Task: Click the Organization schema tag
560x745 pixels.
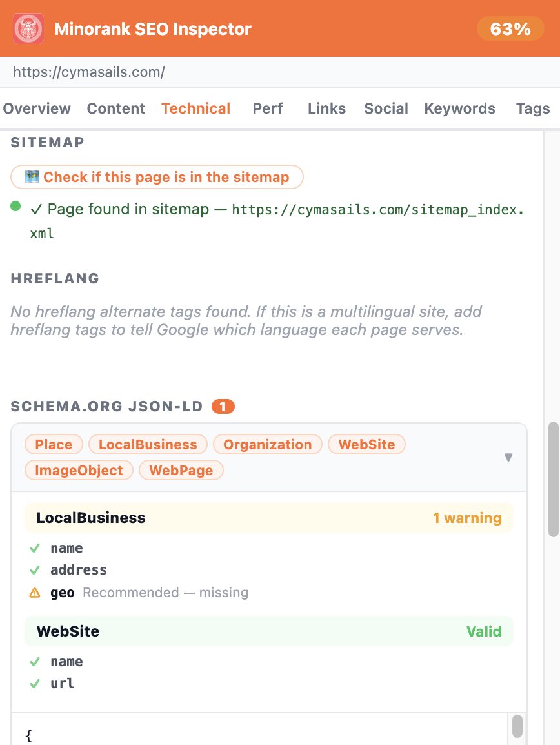Action: (267, 444)
